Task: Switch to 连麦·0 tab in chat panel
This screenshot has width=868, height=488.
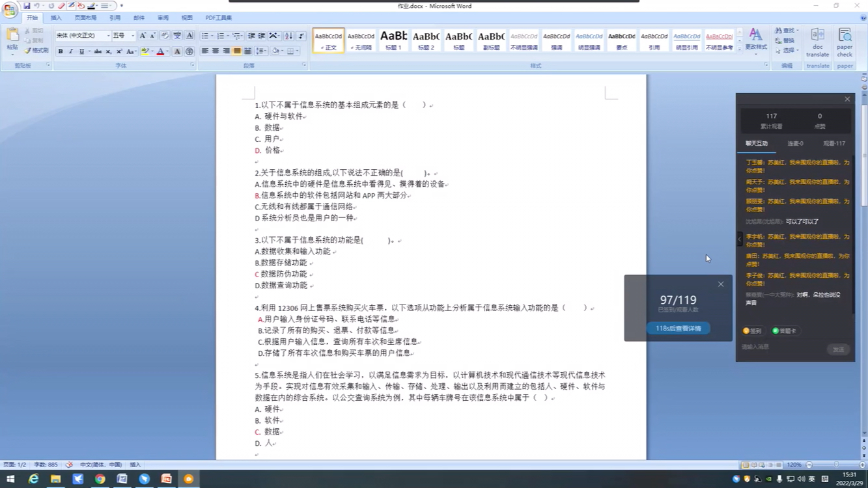Action: (x=795, y=143)
